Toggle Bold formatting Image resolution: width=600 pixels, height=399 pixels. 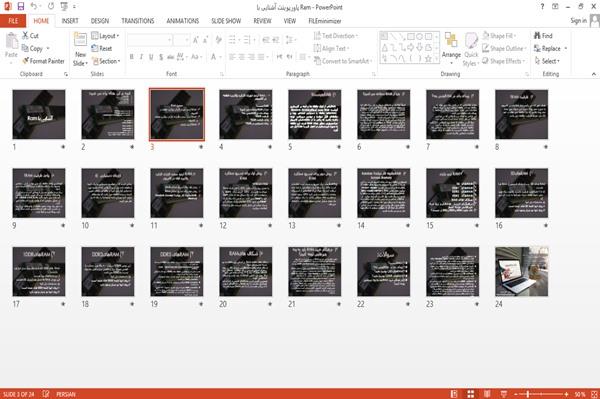(x=132, y=57)
